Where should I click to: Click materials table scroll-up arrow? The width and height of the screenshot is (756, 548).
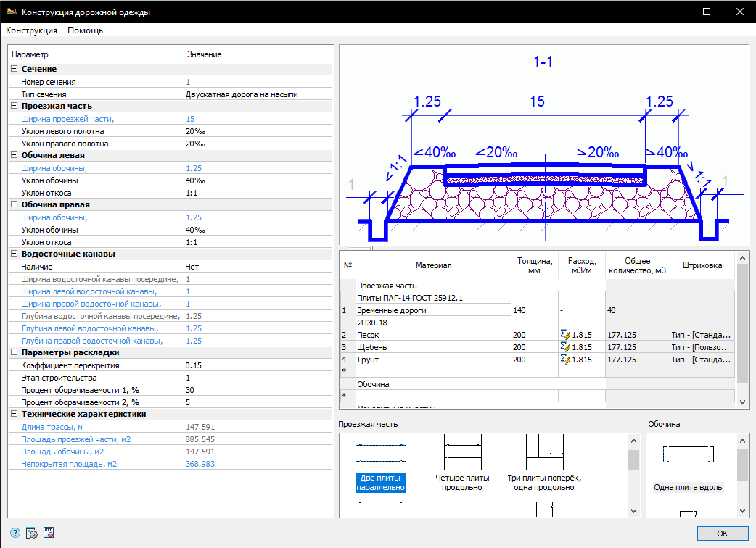(742, 259)
